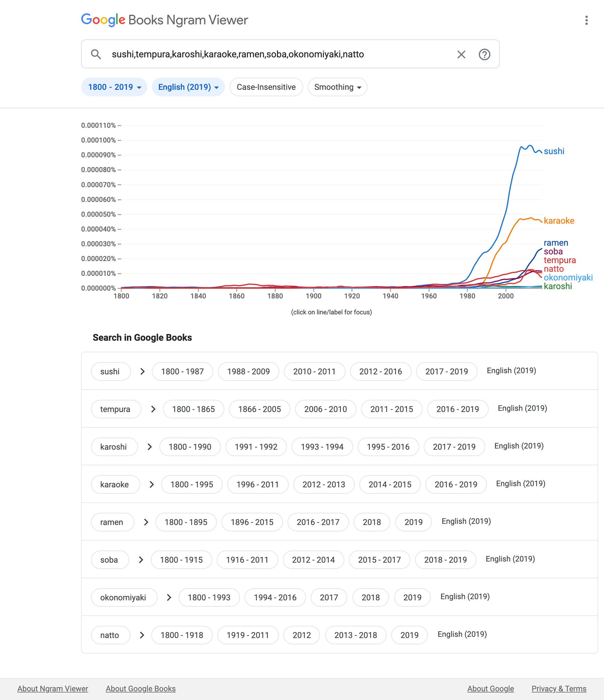
Task: Click the sushi line peak on the graph
Action: [529, 146]
